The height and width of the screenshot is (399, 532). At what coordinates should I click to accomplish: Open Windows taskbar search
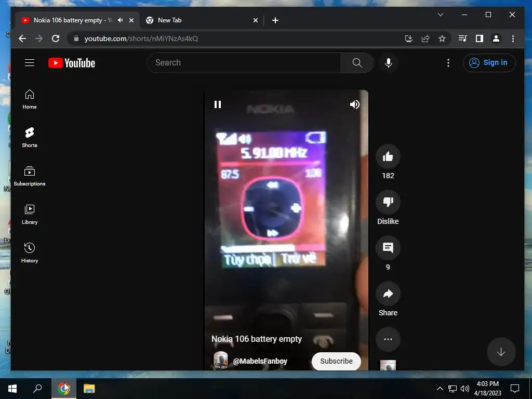(37, 389)
